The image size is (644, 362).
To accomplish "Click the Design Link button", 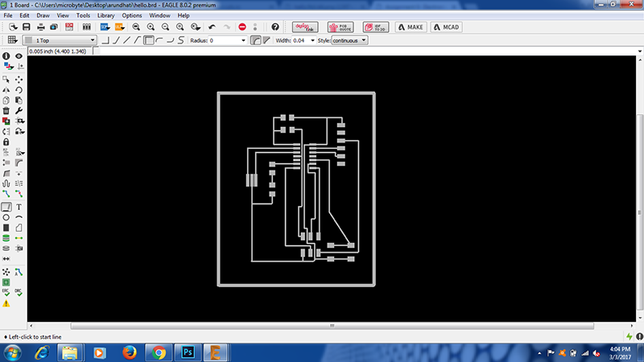I will [x=305, y=27].
